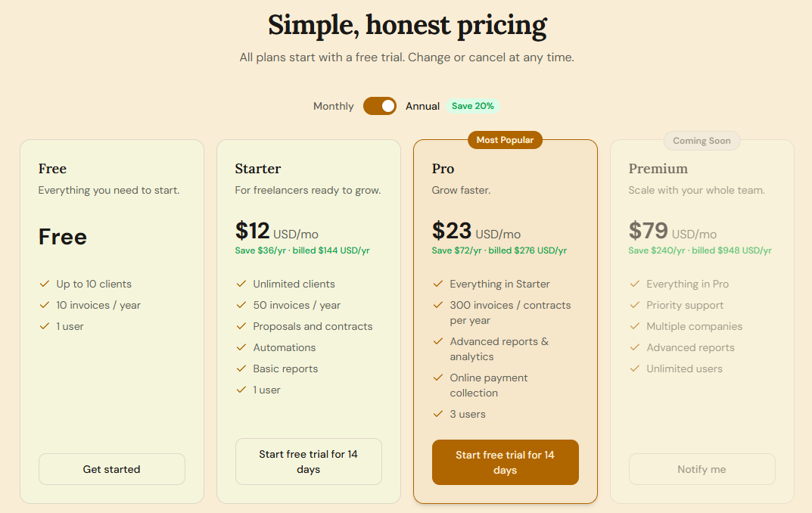The width and height of the screenshot is (812, 513).
Task: Click checkmark icon next to Priority support
Action: click(635, 305)
